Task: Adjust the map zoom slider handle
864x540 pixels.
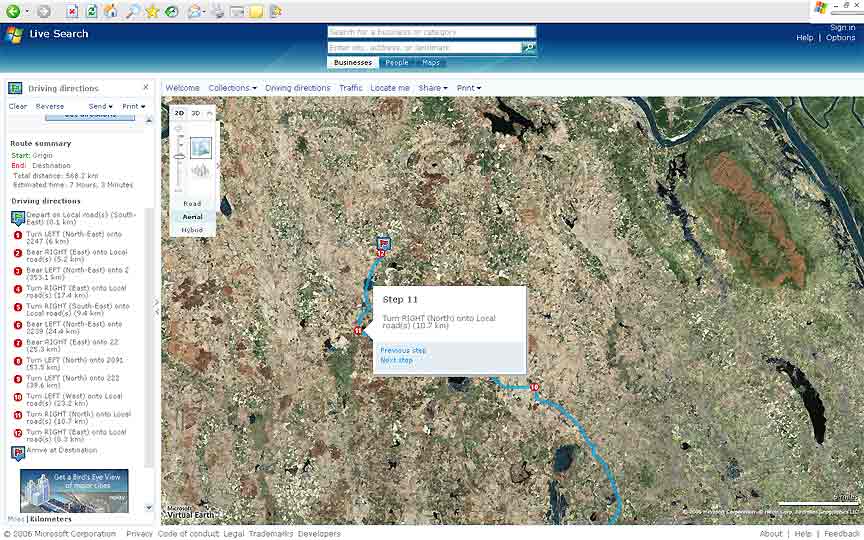Action: 179,157
